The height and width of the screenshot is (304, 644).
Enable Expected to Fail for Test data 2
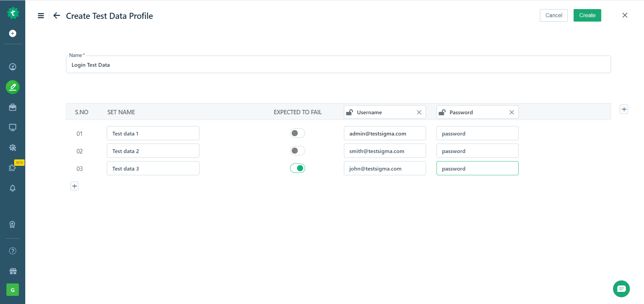click(x=297, y=151)
